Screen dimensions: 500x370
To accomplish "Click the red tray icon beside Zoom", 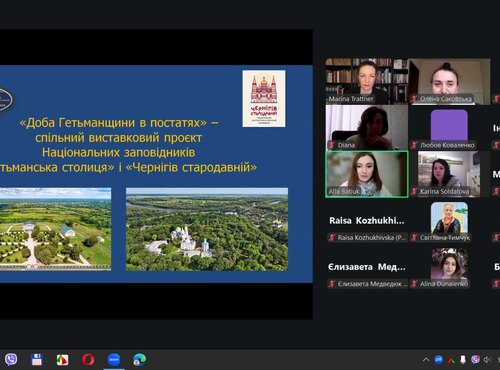I will [451, 360].
